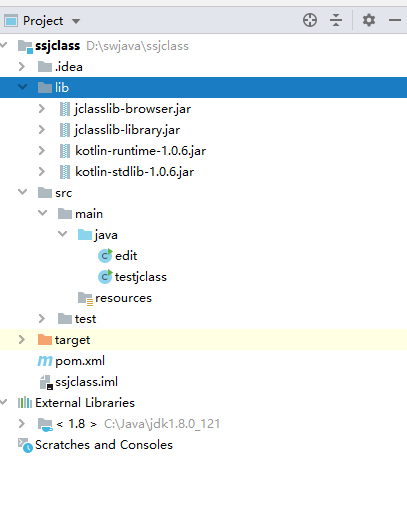
Task: Select the Scratches and Consoles label
Action: tap(104, 445)
